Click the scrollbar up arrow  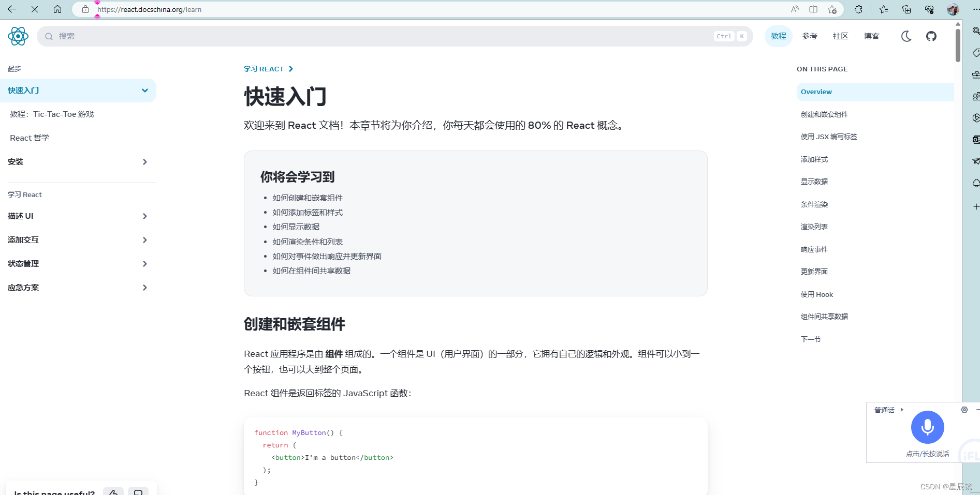pyautogui.click(x=958, y=24)
